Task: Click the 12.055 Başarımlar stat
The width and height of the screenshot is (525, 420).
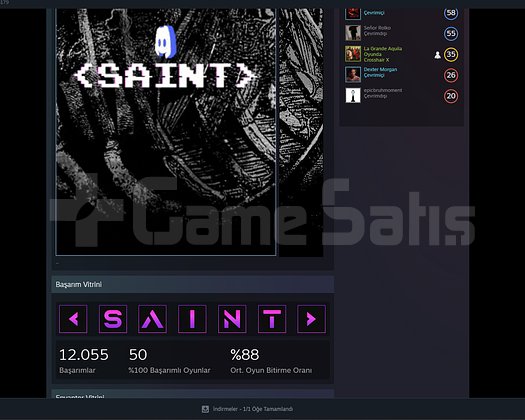Action: click(x=84, y=361)
